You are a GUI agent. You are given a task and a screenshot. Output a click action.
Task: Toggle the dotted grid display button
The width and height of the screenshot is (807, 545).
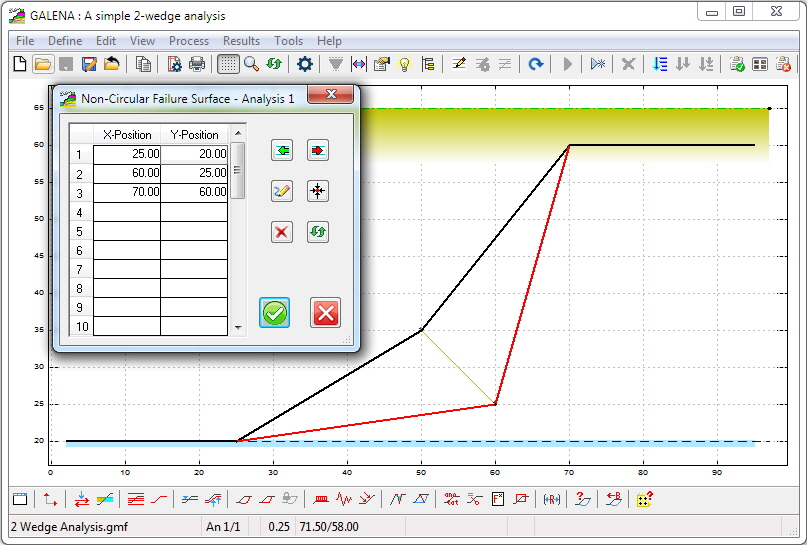click(228, 64)
